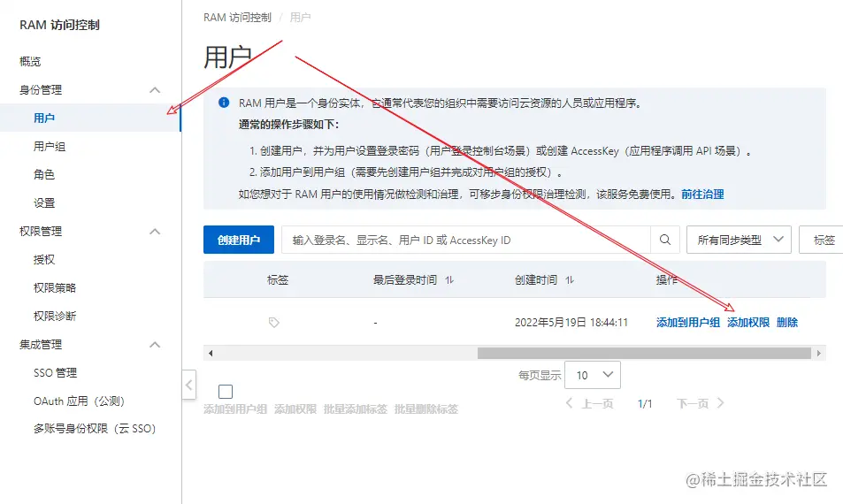Image resolution: width=843 pixels, height=504 pixels.
Task: Open the 所有同步类型 dropdown
Action: (739, 240)
